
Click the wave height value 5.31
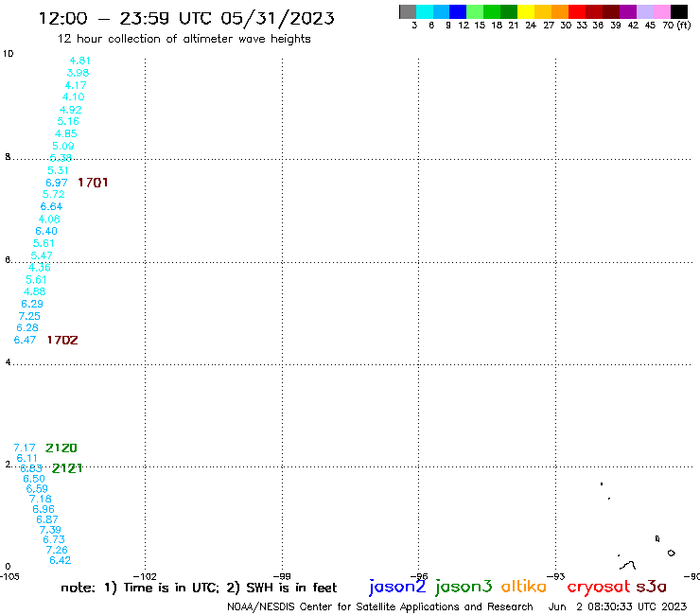[58, 170]
